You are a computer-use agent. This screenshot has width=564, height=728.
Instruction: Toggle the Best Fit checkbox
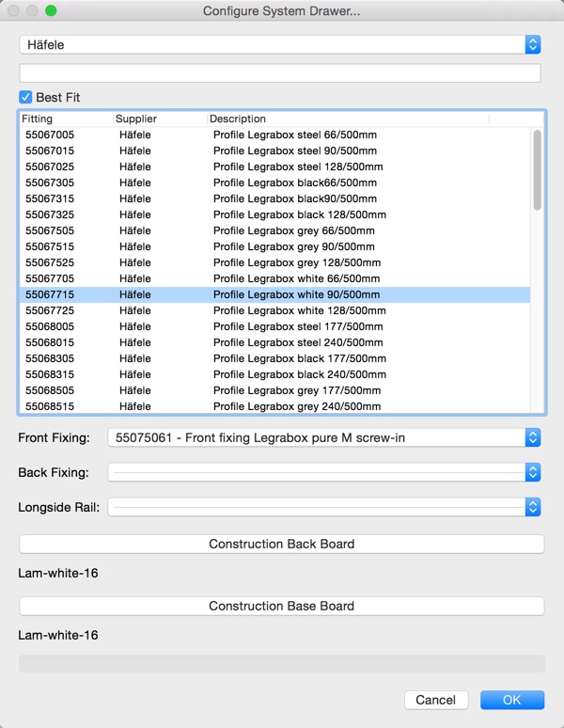[25, 97]
